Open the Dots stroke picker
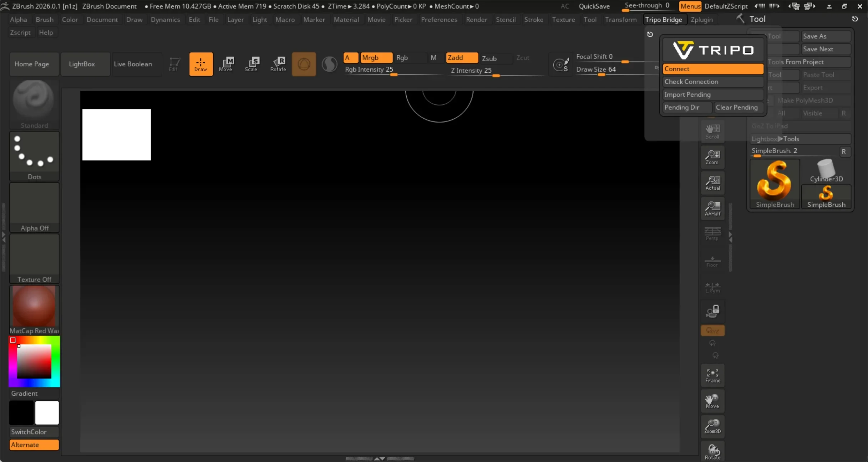Screen dimensions: 868x462 click(34, 156)
